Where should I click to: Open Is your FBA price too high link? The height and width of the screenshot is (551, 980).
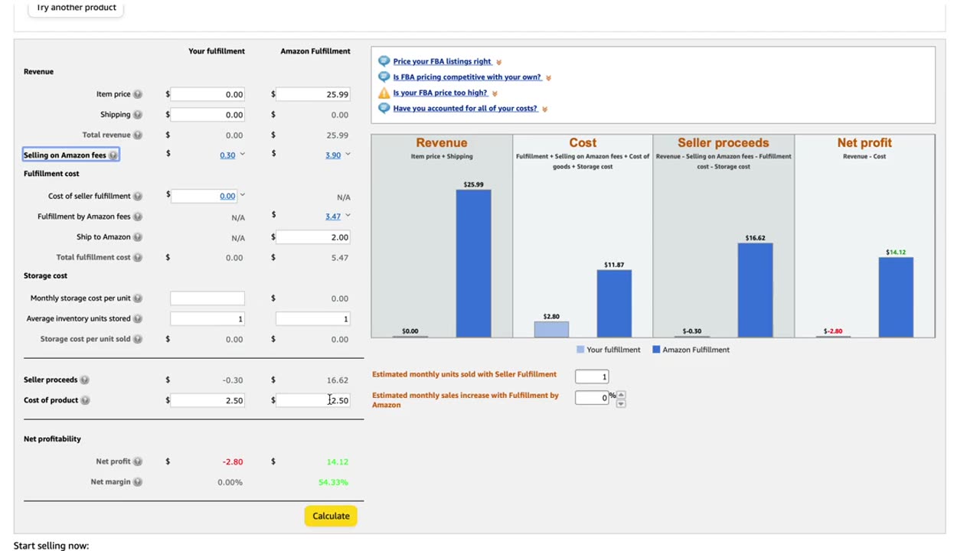(440, 93)
